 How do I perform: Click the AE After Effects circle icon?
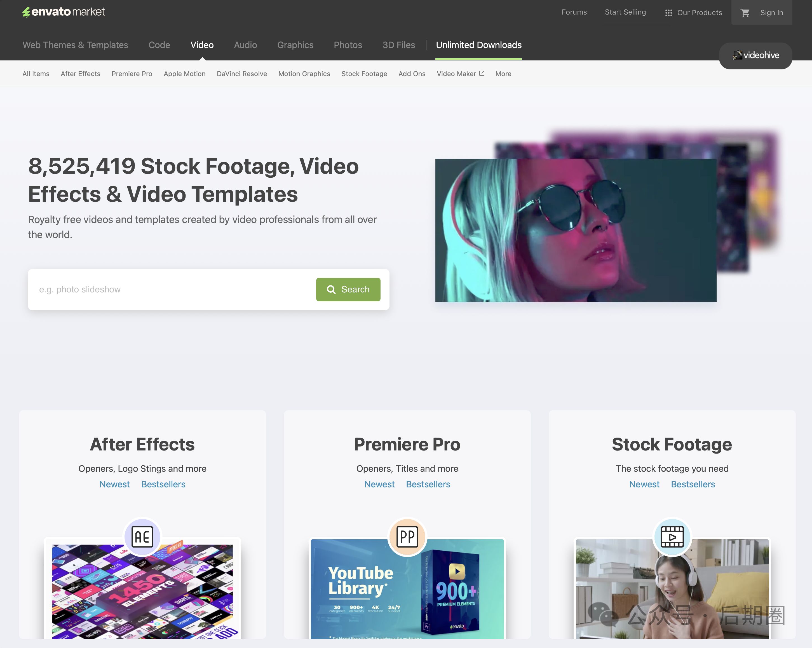tap(142, 537)
